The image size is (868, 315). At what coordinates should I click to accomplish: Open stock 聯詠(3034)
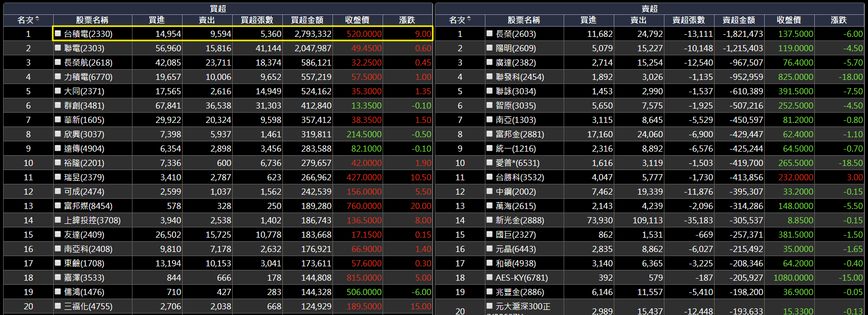click(x=516, y=91)
